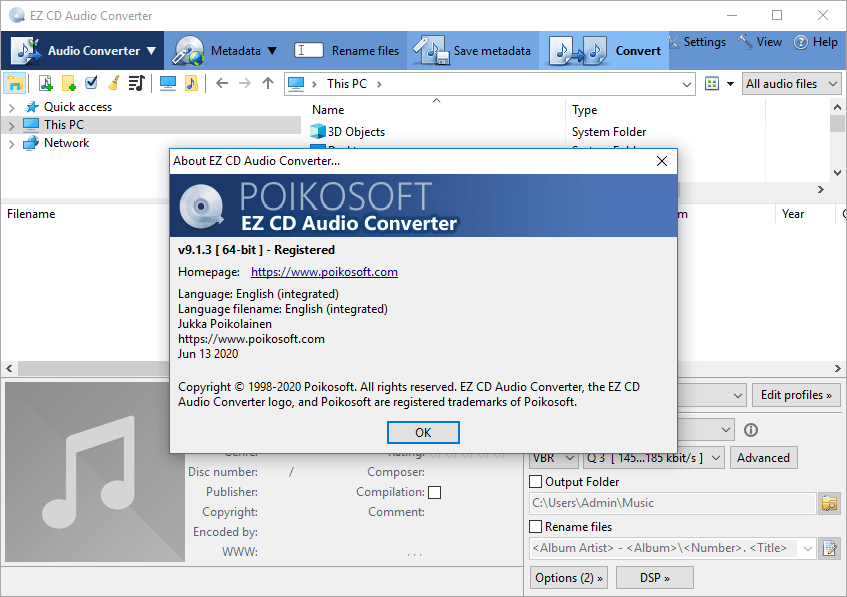Click the Metadata disc icon
This screenshot has width=847, height=597.
coord(188,51)
